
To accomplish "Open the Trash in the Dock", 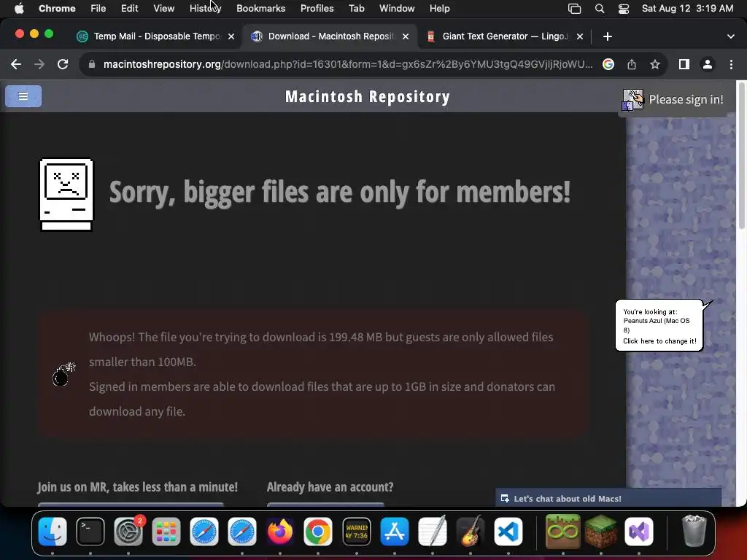I will pos(694,532).
